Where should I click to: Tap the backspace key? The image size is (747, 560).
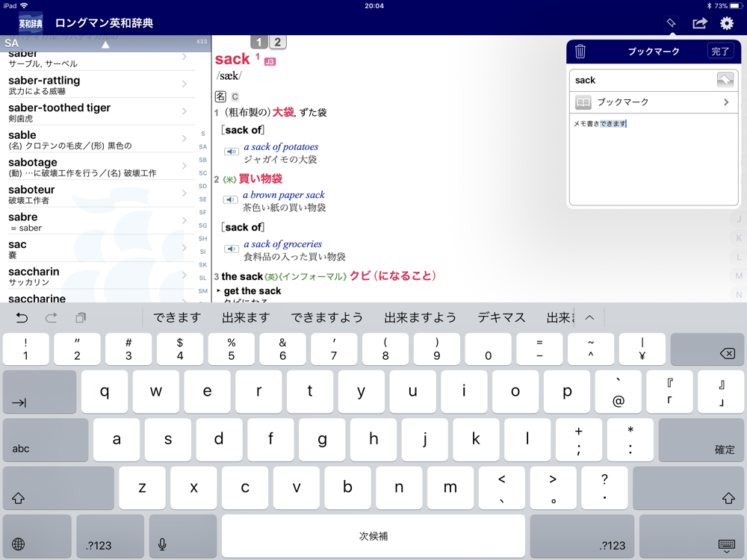pyautogui.click(x=707, y=349)
